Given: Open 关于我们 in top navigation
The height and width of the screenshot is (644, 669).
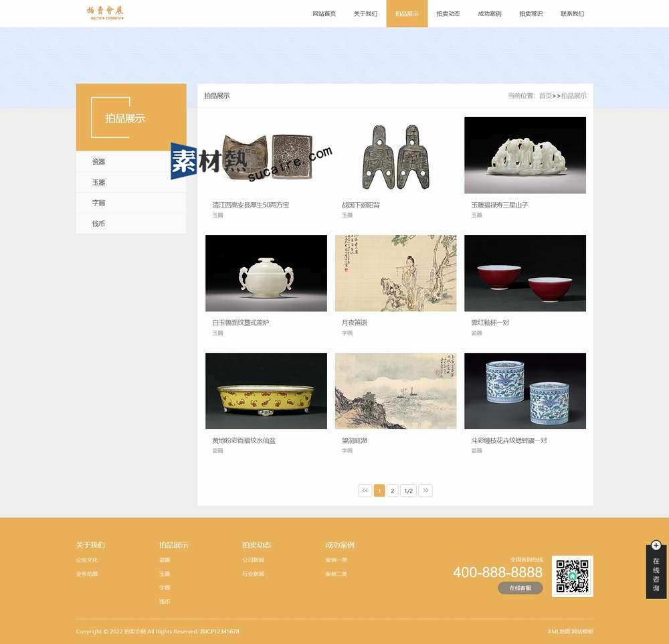Looking at the screenshot, I should point(365,14).
